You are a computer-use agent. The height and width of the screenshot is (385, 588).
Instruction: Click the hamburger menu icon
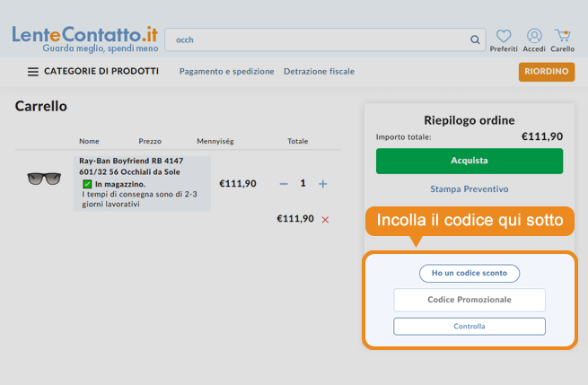pyautogui.click(x=33, y=72)
